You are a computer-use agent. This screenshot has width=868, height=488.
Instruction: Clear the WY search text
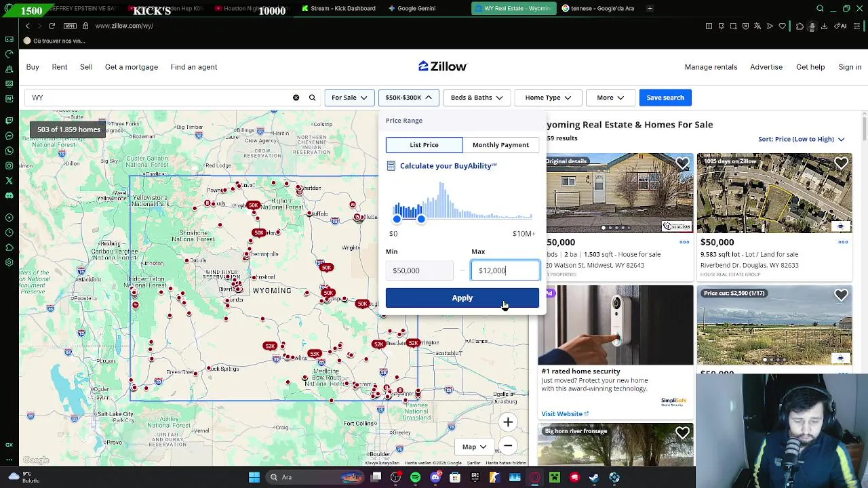(x=296, y=98)
